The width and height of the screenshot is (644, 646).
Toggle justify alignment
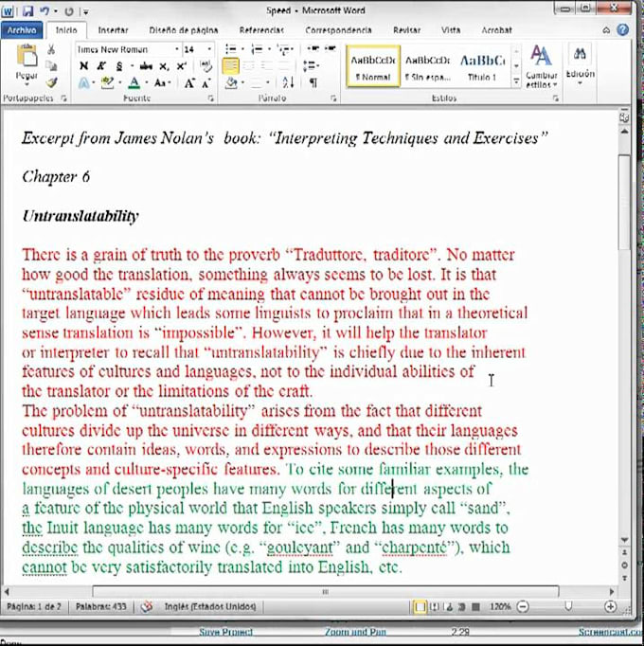(283, 66)
